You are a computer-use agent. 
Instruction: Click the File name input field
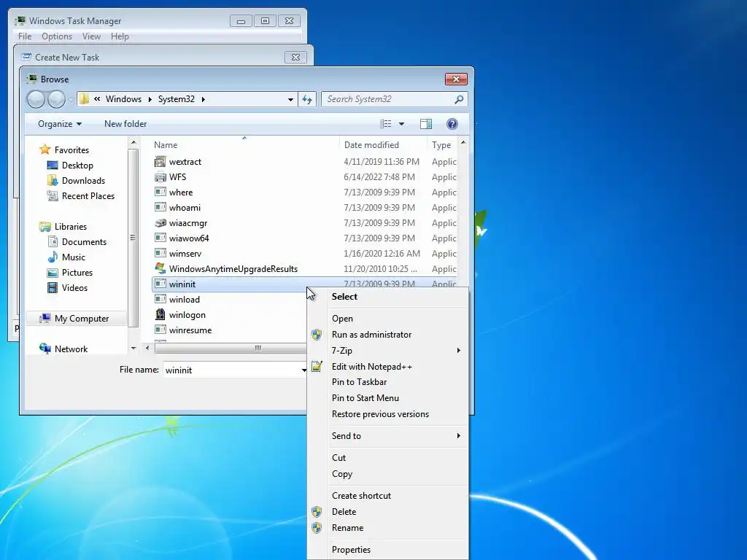233,370
